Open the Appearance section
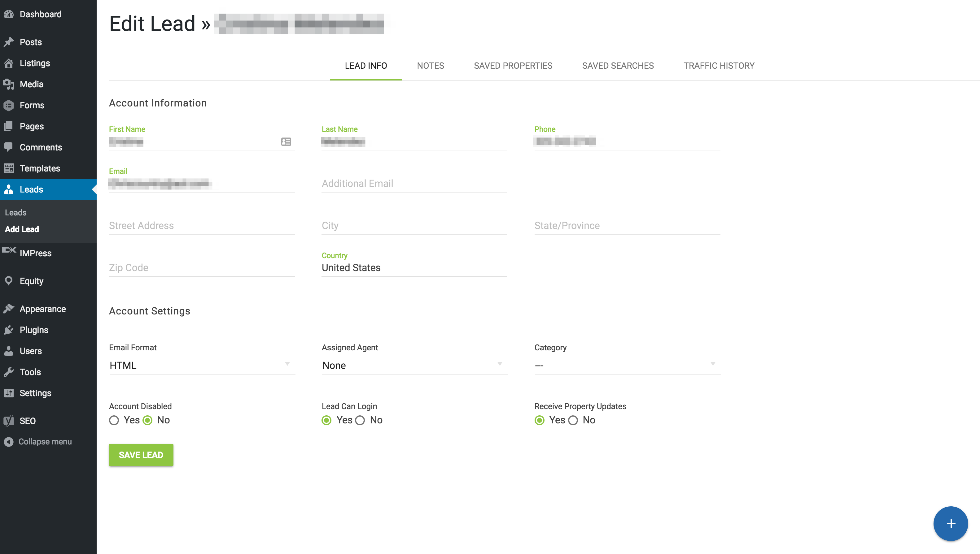This screenshot has width=980, height=554. coord(42,309)
